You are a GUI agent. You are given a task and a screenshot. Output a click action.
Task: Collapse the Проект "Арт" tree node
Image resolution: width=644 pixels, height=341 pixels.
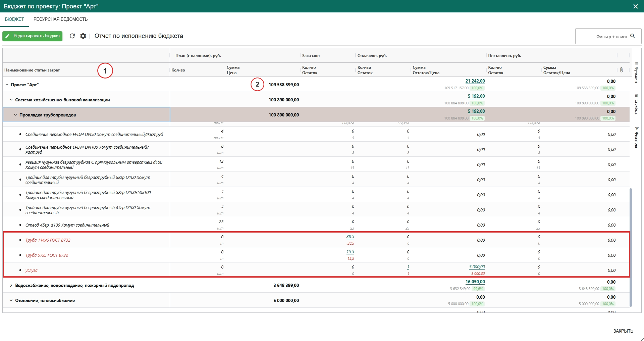coord(7,85)
